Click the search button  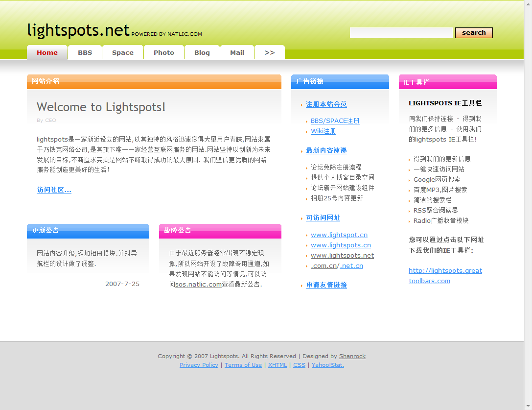pos(474,33)
